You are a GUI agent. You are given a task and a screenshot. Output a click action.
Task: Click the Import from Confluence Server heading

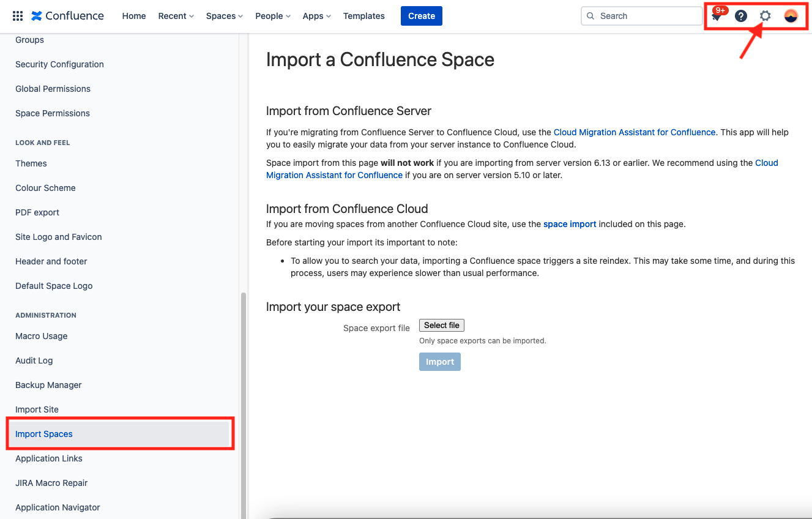coord(349,111)
